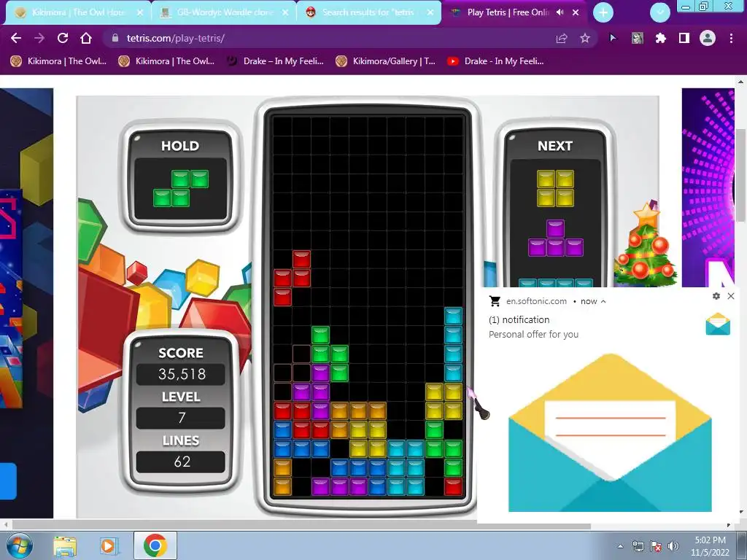Close the Play Tetris tab
This screenshot has height=560, width=747.
pos(576,13)
